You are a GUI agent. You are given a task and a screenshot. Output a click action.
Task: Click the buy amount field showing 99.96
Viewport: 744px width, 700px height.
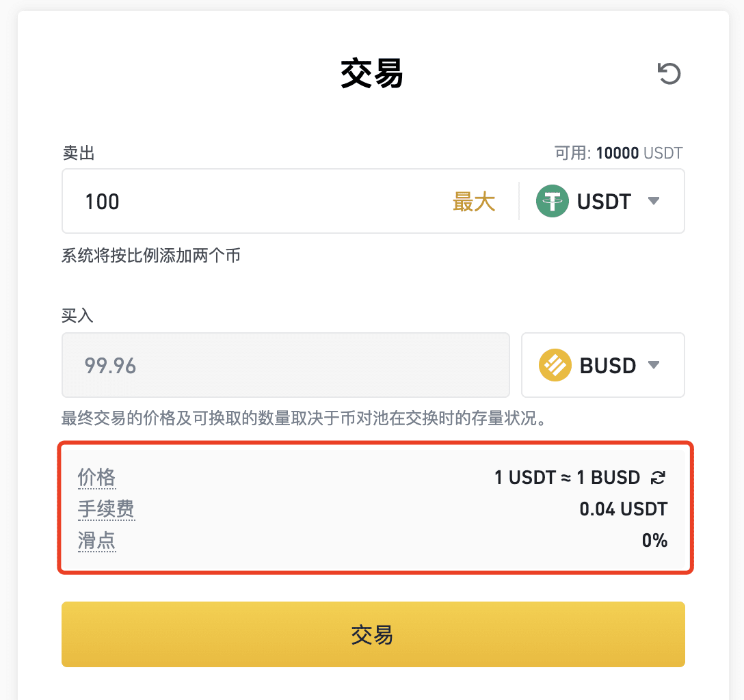(x=286, y=365)
